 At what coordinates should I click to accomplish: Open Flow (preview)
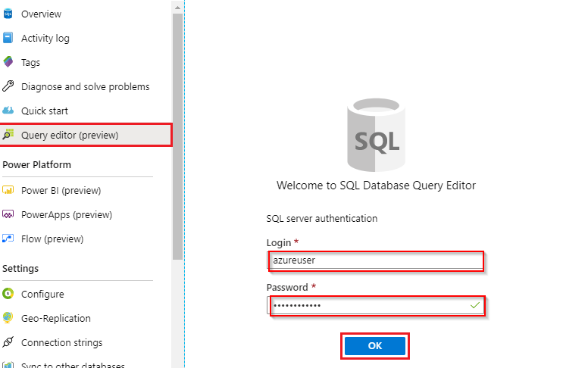[x=52, y=239]
